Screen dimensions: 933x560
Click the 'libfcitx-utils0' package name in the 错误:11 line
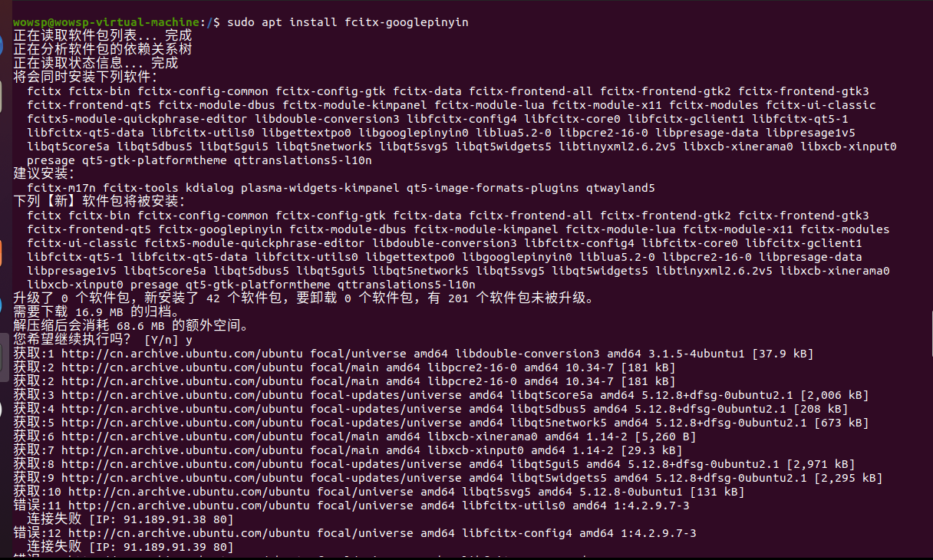point(514,506)
